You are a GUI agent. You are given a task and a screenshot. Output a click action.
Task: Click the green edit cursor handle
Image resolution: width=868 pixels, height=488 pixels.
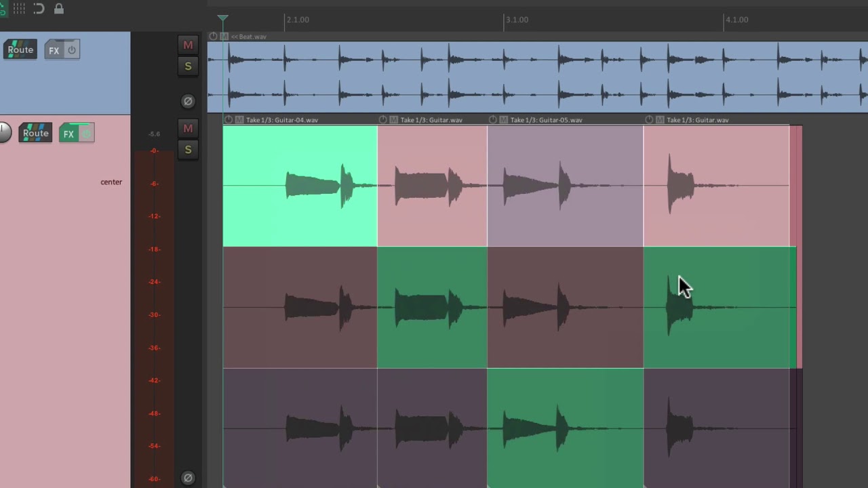point(222,18)
